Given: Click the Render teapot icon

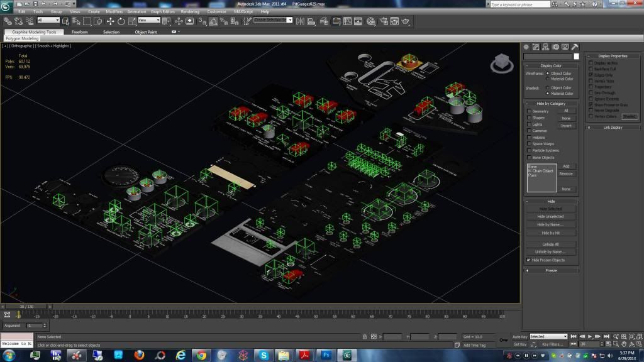Looking at the screenshot, I should 406,21.
